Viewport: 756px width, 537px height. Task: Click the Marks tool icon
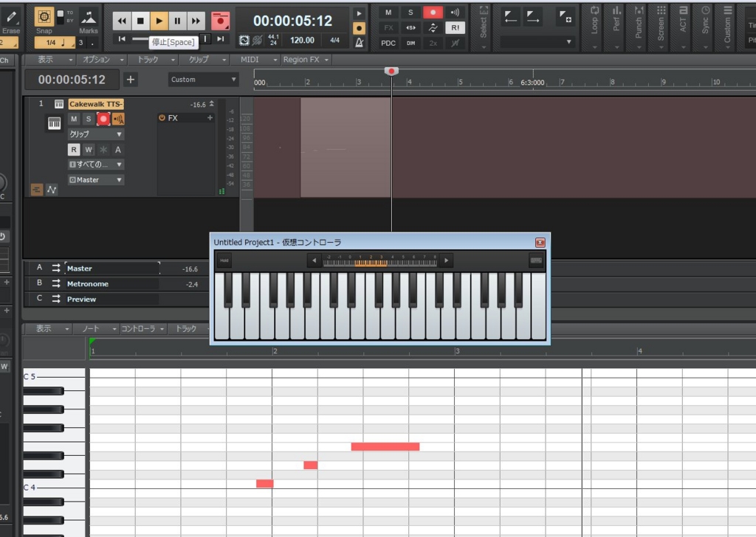tap(88, 18)
